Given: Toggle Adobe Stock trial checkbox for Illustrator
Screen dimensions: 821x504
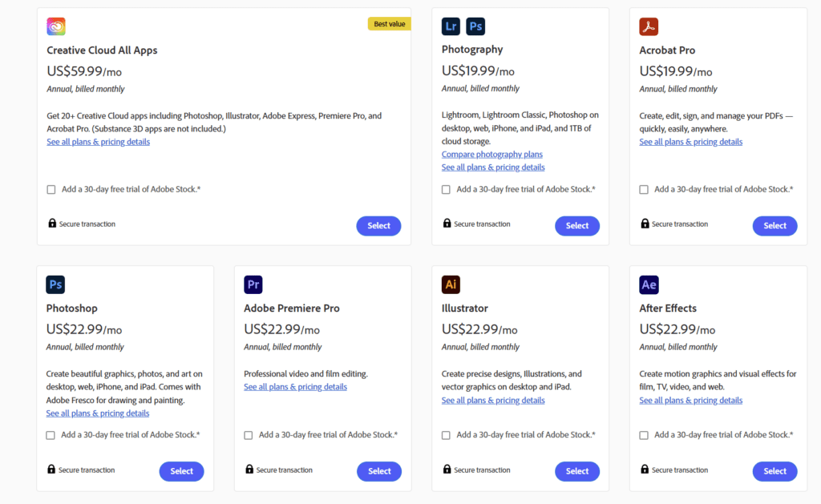Looking at the screenshot, I should tap(446, 435).
